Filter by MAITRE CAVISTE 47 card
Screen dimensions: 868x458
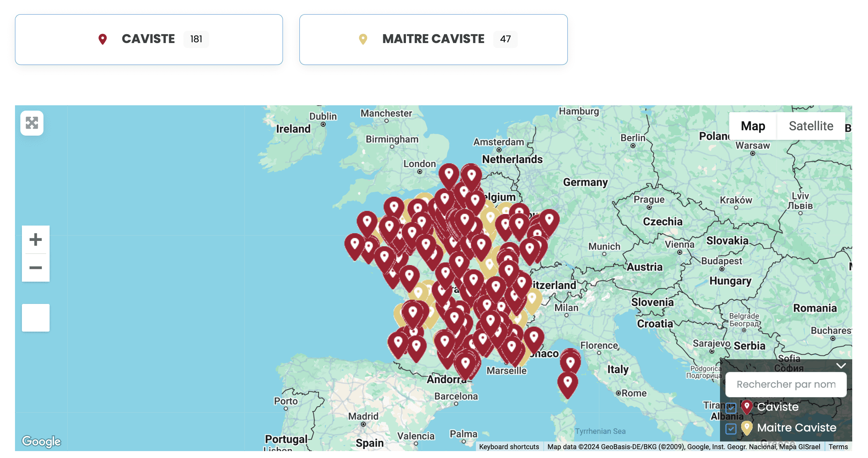point(433,40)
